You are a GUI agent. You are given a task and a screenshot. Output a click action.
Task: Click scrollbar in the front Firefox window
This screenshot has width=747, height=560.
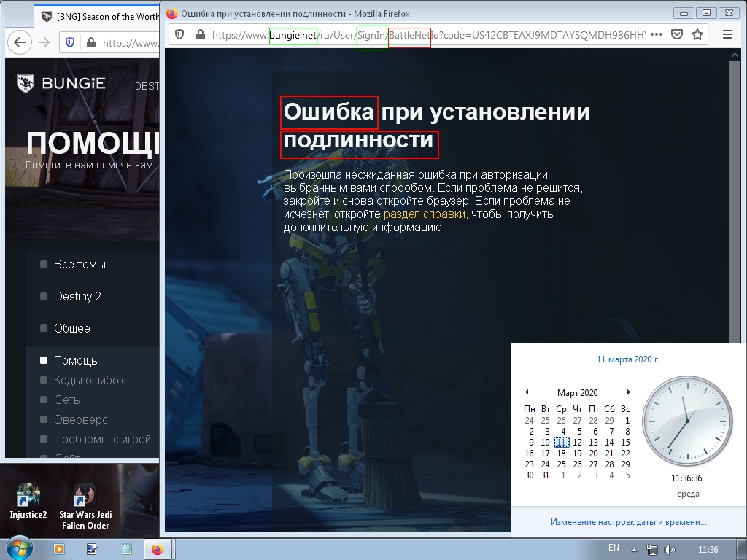click(735, 200)
